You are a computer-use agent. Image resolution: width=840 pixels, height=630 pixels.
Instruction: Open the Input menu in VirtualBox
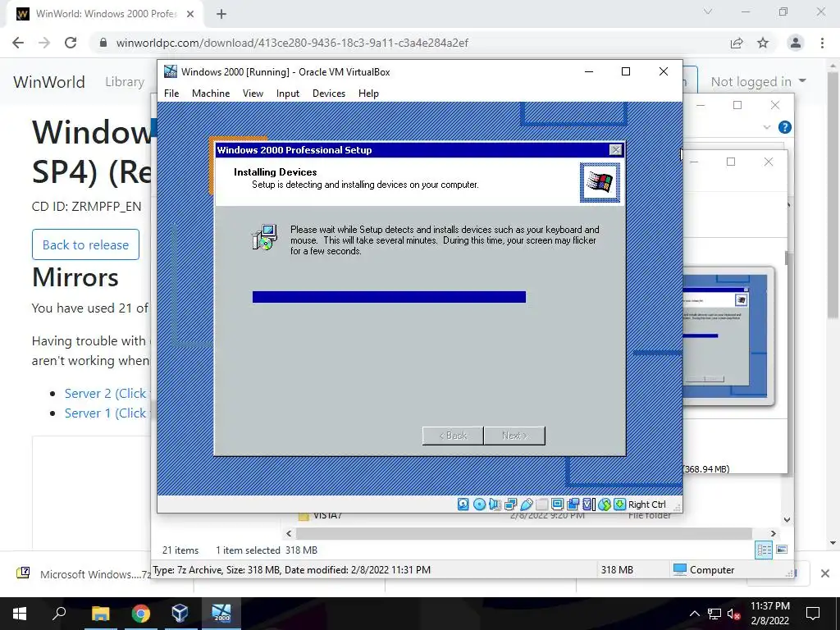(x=288, y=94)
